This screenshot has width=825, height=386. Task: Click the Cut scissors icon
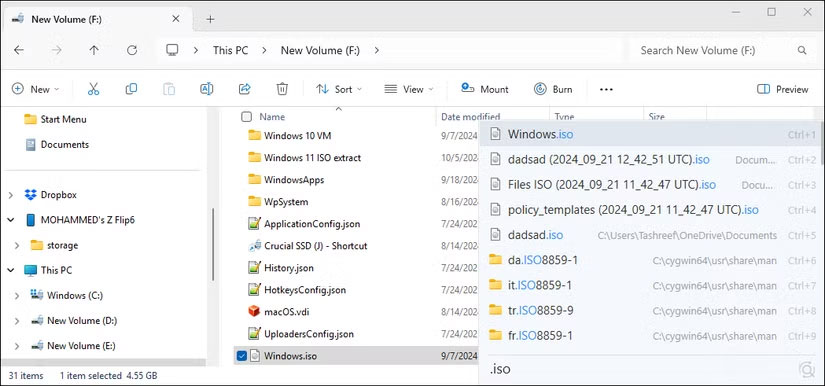click(x=93, y=89)
